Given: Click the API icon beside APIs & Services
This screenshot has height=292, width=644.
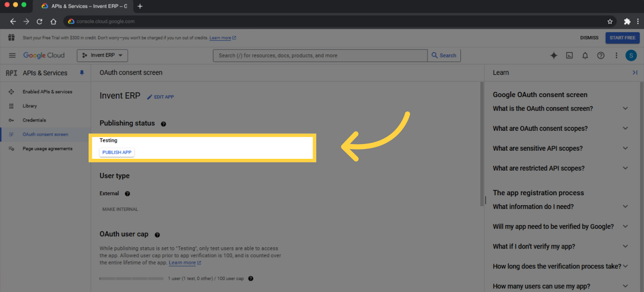Looking at the screenshot, I should [x=11, y=73].
